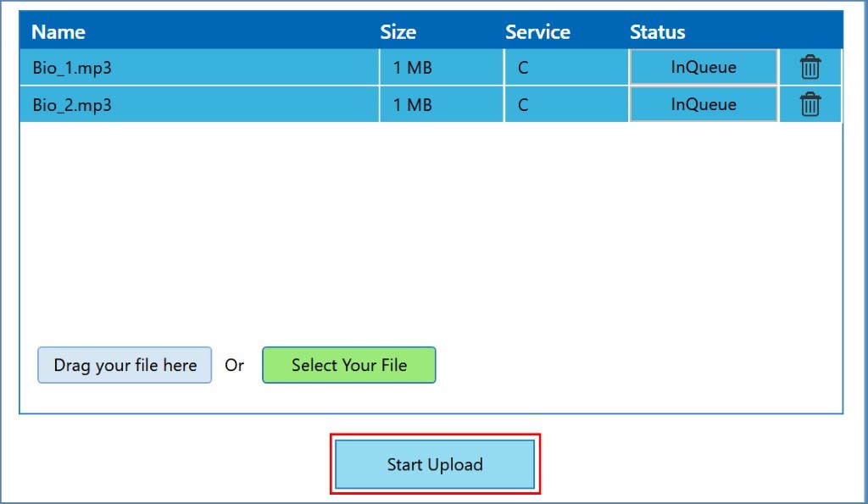868x504 pixels.
Task: Click the Status column header
Action: point(657,32)
